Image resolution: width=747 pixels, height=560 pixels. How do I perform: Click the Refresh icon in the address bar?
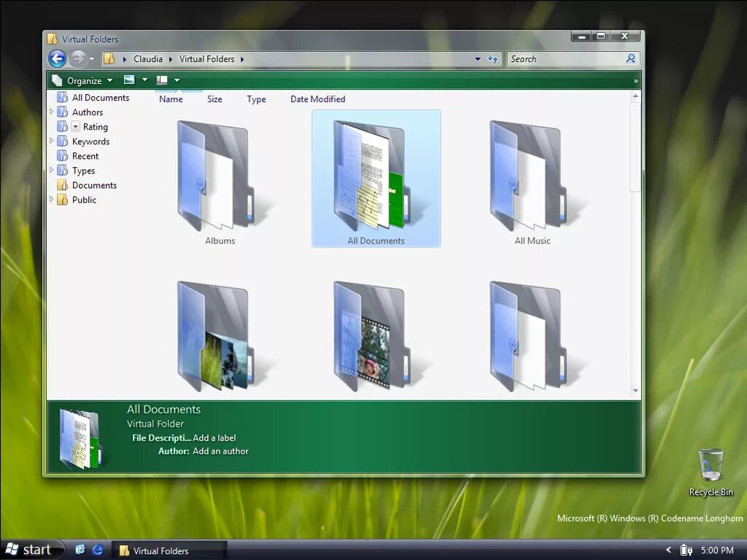pos(492,59)
